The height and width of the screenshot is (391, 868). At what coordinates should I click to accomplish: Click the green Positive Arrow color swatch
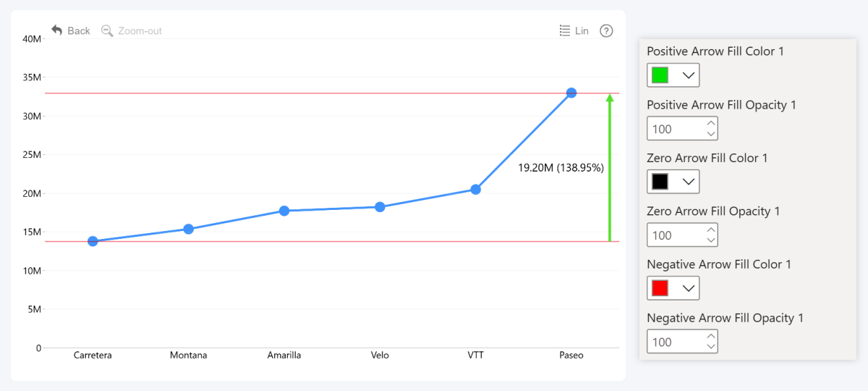tap(660, 75)
